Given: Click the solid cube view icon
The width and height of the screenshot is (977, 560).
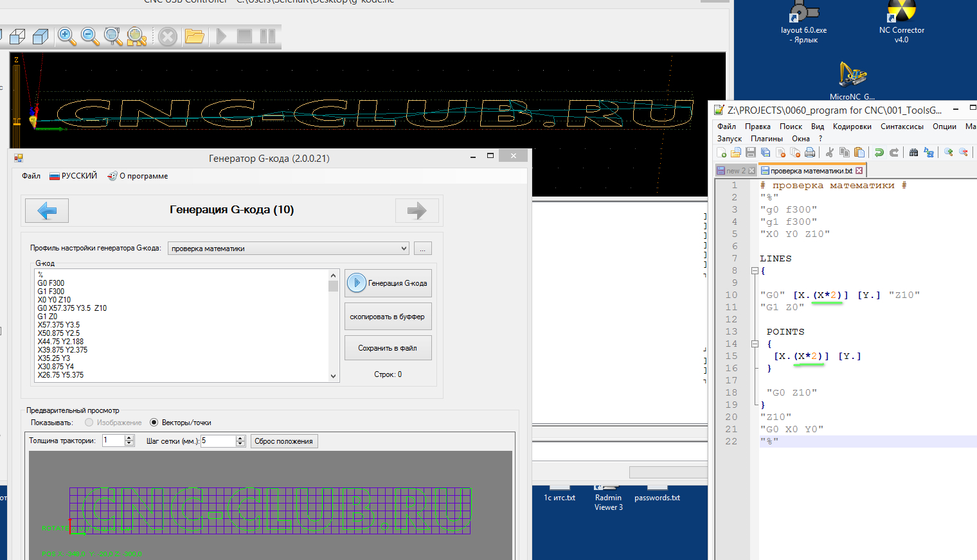Looking at the screenshot, I should (40, 37).
